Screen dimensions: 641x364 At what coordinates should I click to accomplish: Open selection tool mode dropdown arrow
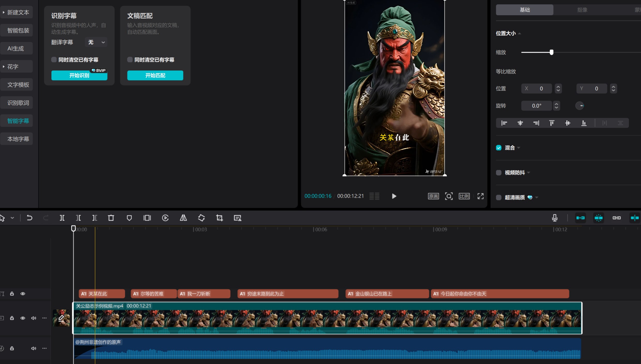(12, 218)
